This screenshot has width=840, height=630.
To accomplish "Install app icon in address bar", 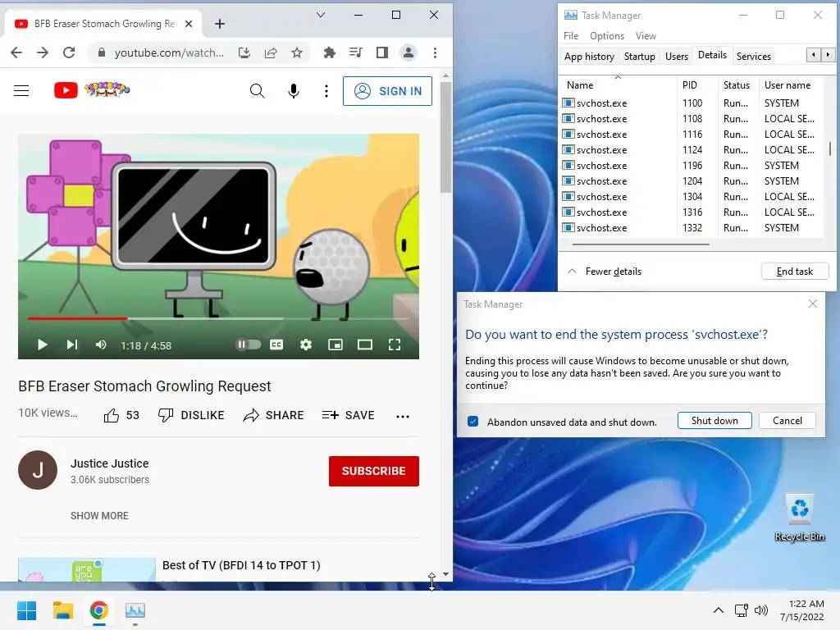I will [244, 52].
